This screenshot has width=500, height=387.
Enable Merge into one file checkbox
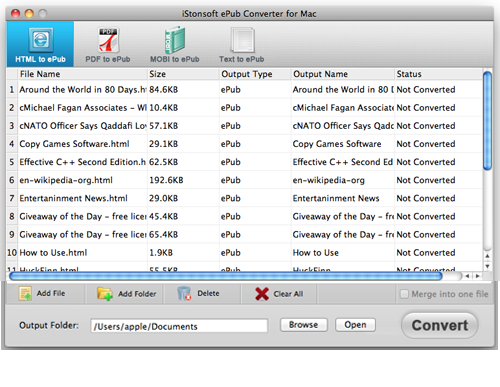click(404, 294)
